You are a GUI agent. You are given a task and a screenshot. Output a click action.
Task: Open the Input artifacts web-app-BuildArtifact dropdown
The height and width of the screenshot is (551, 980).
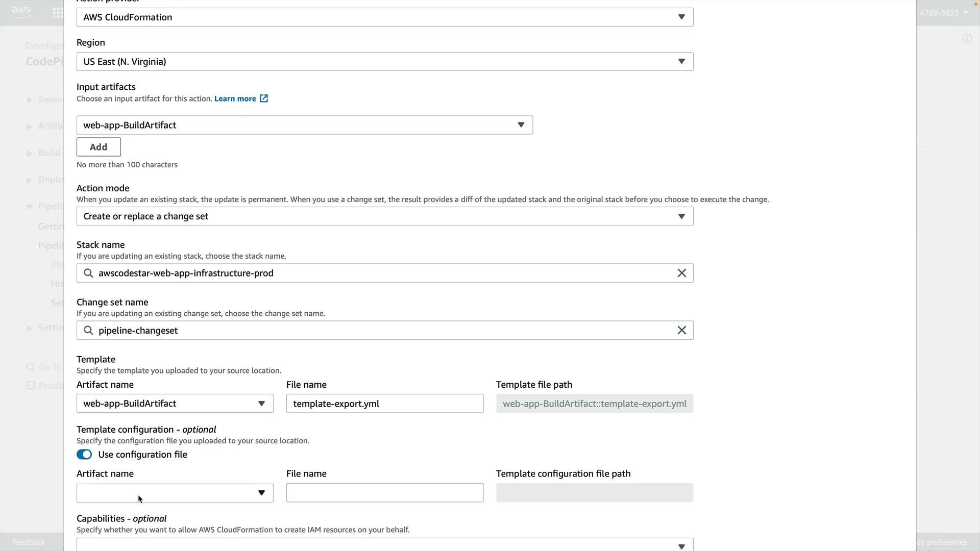[304, 125]
